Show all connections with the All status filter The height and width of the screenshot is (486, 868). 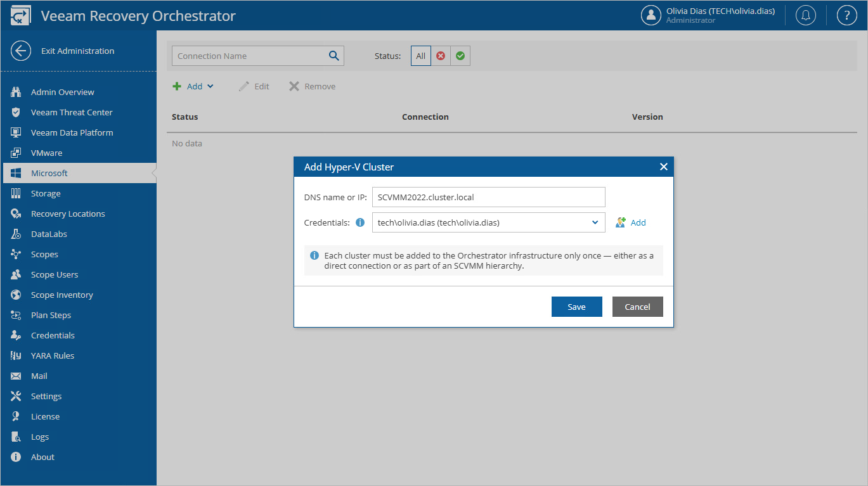pyautogui.click(x=420, y=56)
